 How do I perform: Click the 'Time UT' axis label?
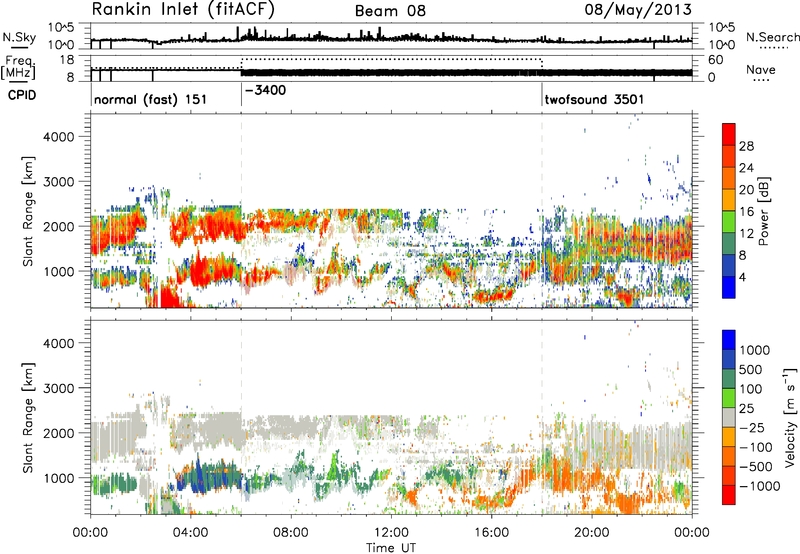[391, 548]
